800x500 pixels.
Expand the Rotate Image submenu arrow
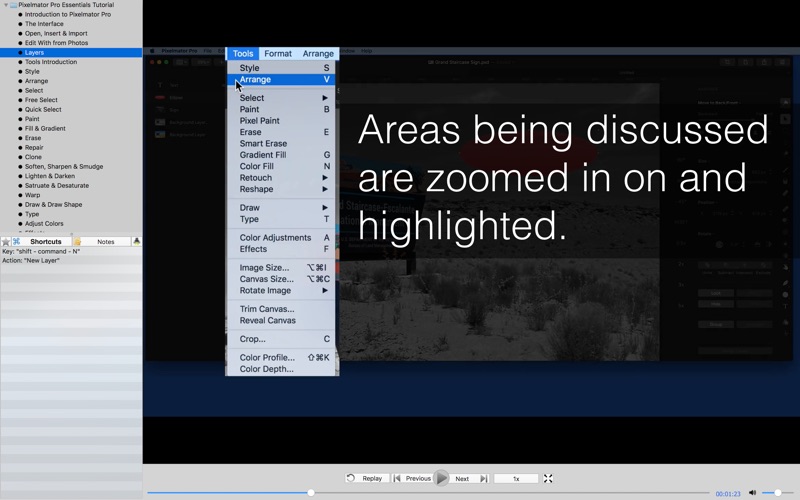324,290
